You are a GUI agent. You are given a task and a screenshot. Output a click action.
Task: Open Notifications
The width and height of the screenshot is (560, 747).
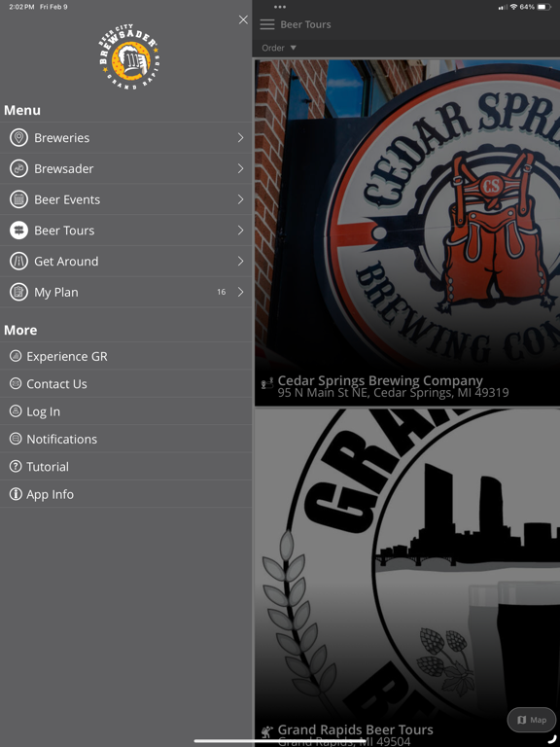tap(125, 439)
